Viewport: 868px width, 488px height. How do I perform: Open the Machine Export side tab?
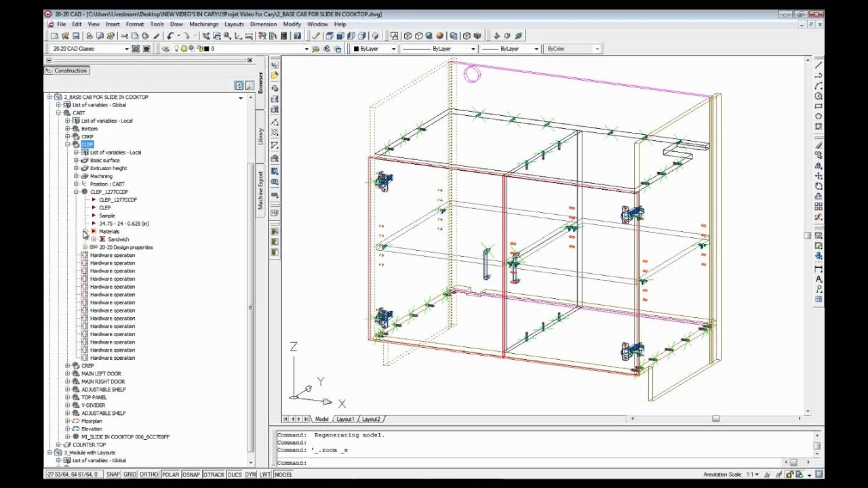(x=260, y=190)
